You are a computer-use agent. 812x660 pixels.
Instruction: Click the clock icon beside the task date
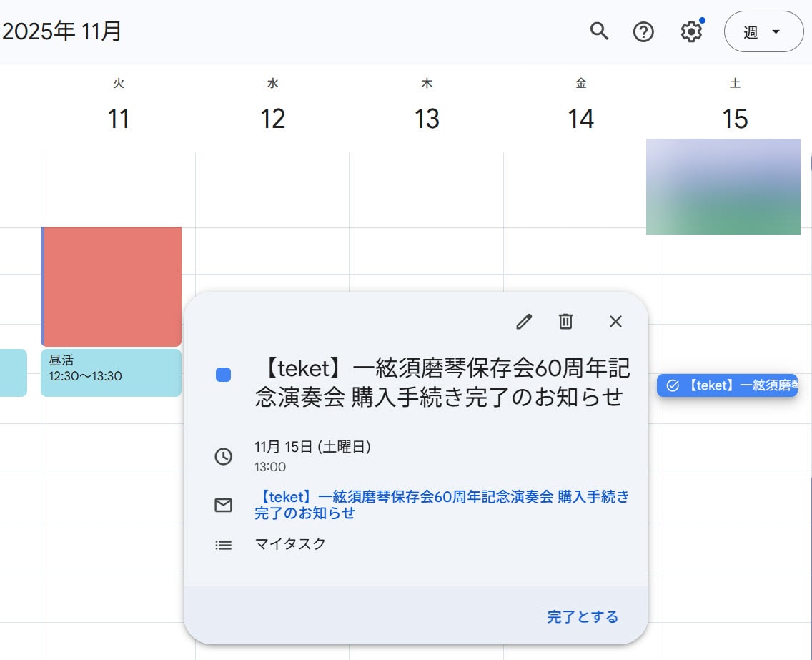tap(224, 456)
